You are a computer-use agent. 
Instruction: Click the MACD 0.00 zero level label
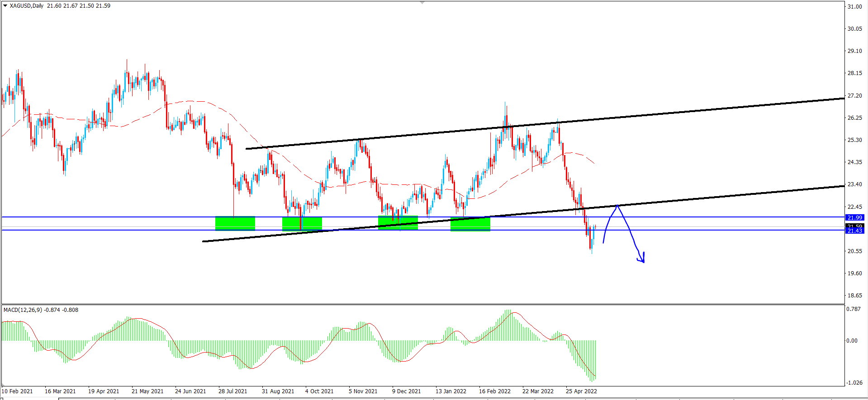tap(852, 341)
